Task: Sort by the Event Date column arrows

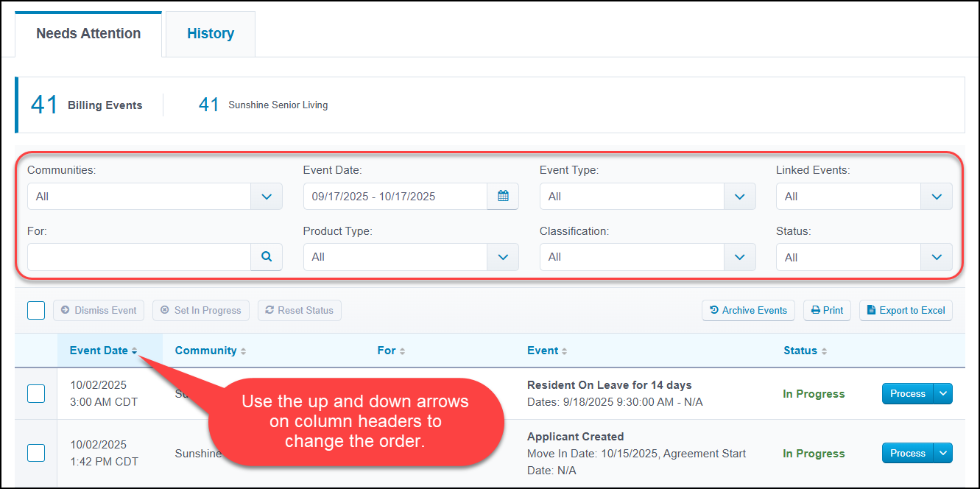Action: 135,351
